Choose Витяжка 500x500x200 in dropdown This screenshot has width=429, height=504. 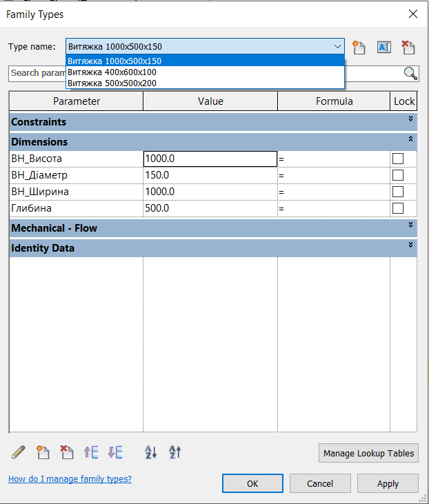(112, 83)
